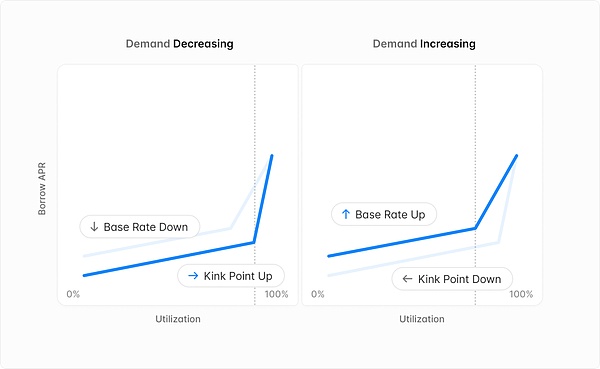
Task: Click bold blue curve peak in right chart
Action: tap(517, 156)
